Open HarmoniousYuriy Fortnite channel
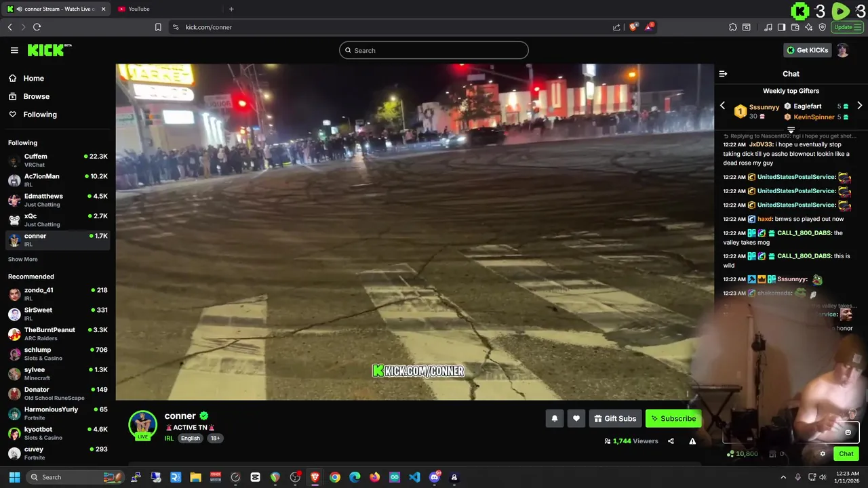 (58, 413)
